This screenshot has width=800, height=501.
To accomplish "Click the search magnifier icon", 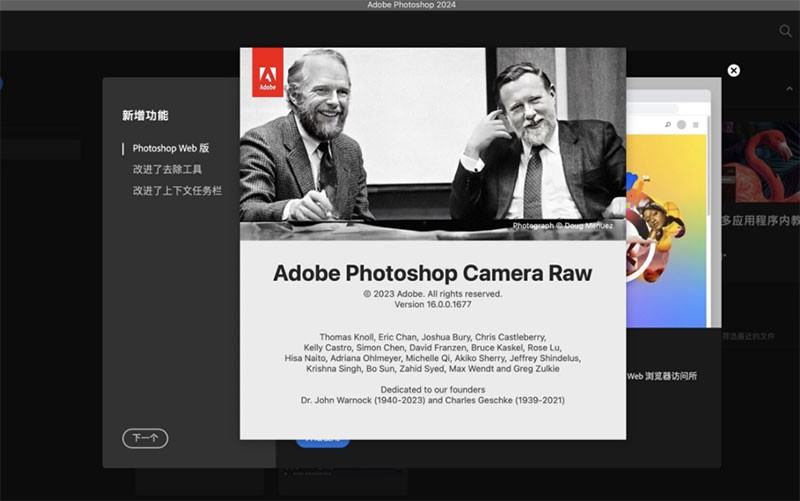I will (785, 31).
